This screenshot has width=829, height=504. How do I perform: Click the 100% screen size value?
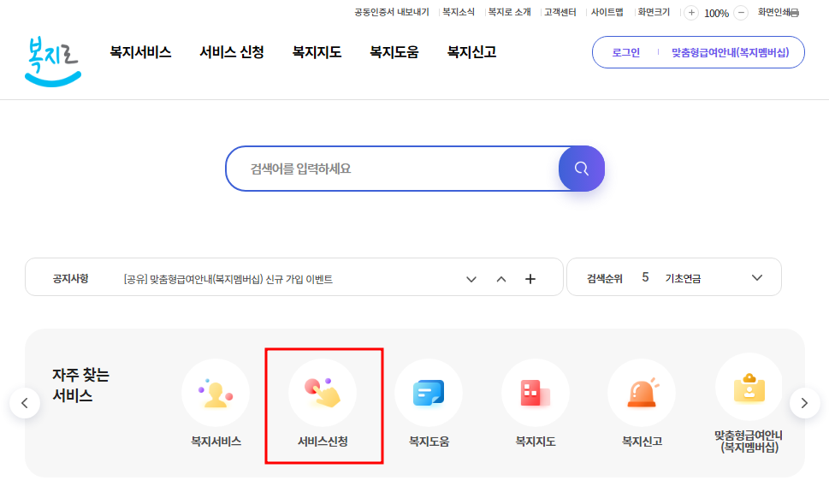pos(716,13)
